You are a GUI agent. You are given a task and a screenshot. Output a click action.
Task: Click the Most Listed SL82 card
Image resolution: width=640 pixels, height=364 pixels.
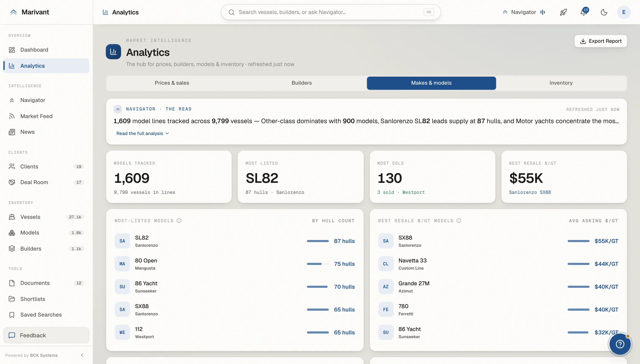tap(301, 177)
